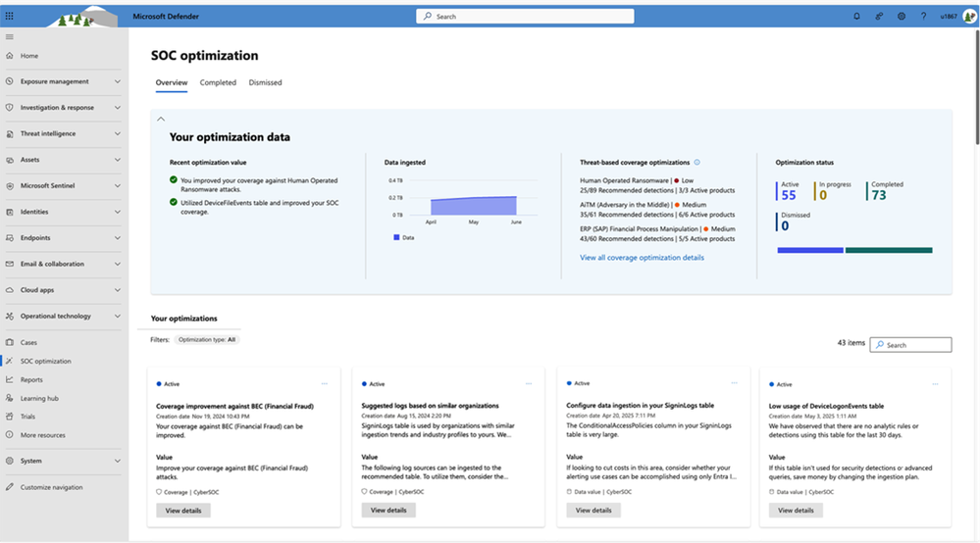The width and height of the screenshot is (980, 543).
Task: Click the Home icon in sidebar
Action: pos(10,56)
